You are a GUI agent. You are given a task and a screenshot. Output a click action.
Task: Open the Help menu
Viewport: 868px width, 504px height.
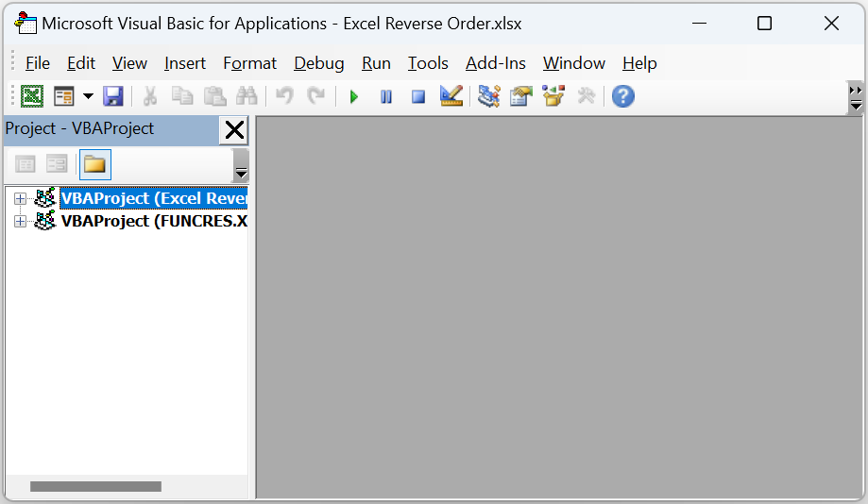639,63
